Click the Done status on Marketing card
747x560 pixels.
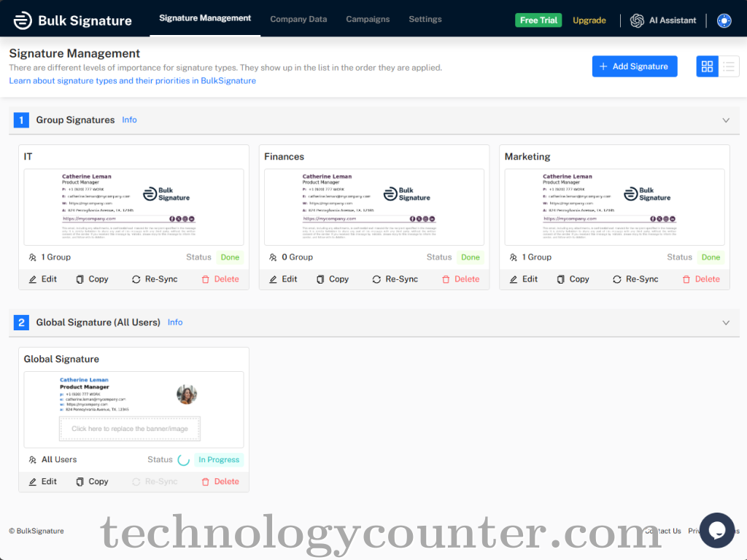point(711,257)
